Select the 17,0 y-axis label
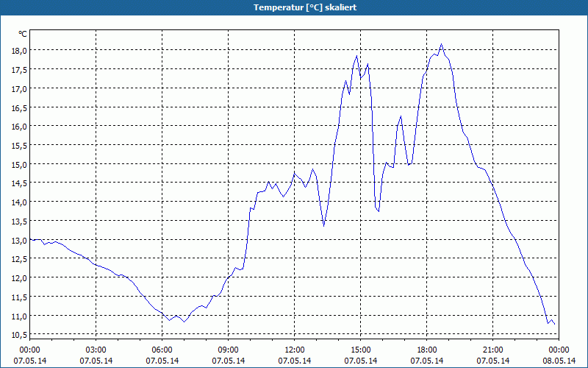This screenshot has height=368, width=588. click(19, 88)
